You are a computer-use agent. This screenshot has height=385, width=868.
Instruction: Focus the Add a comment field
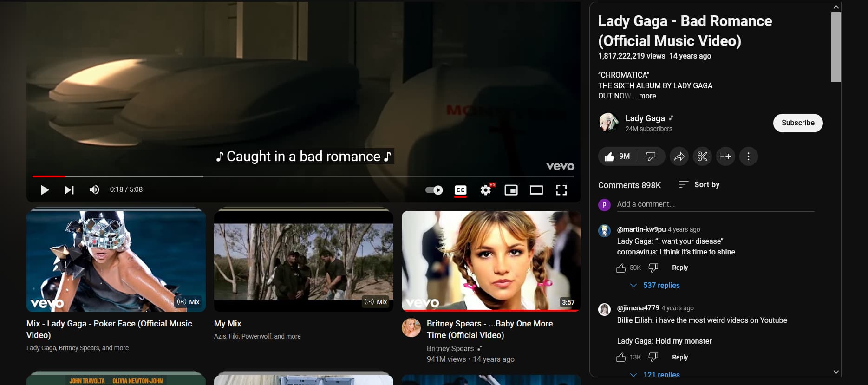pyautogui.click(x=715, y=204)
